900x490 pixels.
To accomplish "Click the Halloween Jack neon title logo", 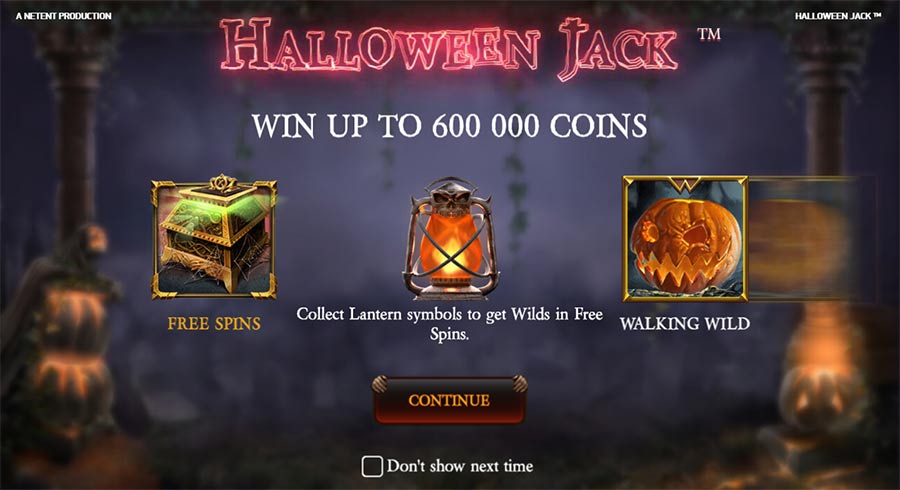I will pos(449,47).
